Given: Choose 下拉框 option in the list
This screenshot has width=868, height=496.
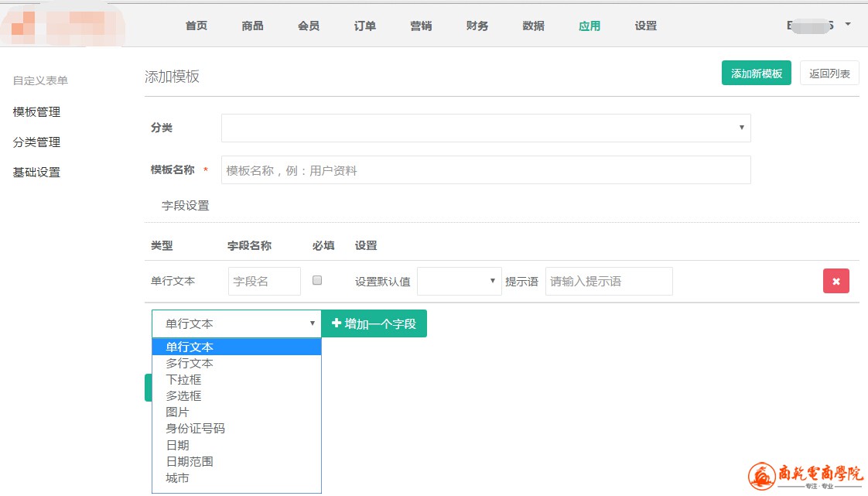Looking at the screenshot, I should point(237,380).
